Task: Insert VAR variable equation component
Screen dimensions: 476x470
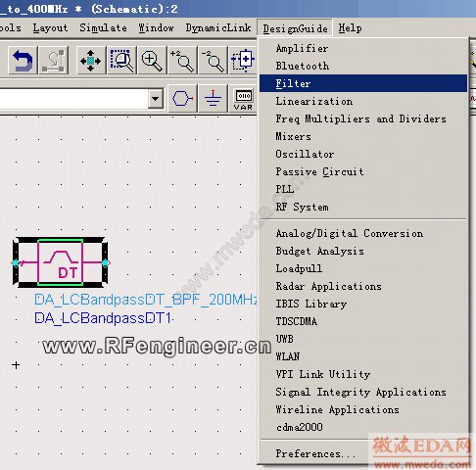Action: pos(243,99)
